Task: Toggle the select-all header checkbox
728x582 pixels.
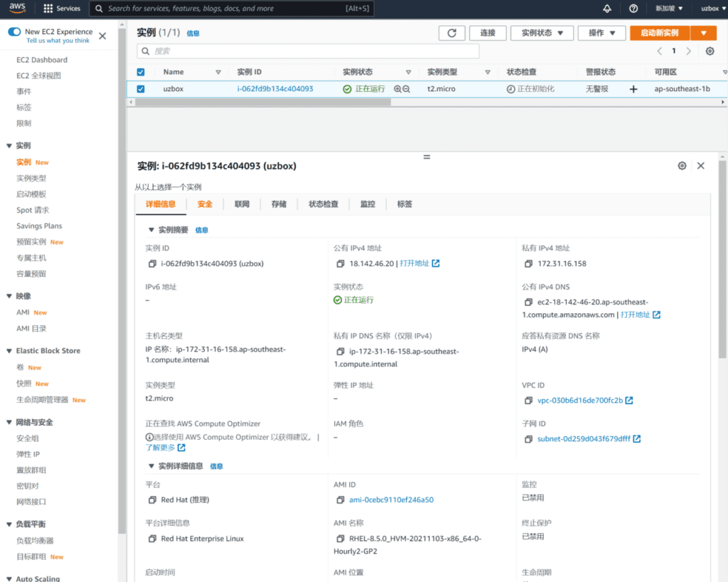Action: pyautogui.click(x=140, y=72)
